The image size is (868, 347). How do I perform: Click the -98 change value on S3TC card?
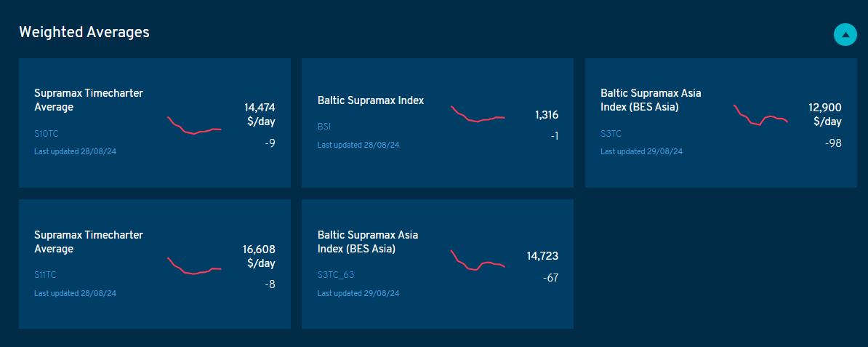[833, 143]
